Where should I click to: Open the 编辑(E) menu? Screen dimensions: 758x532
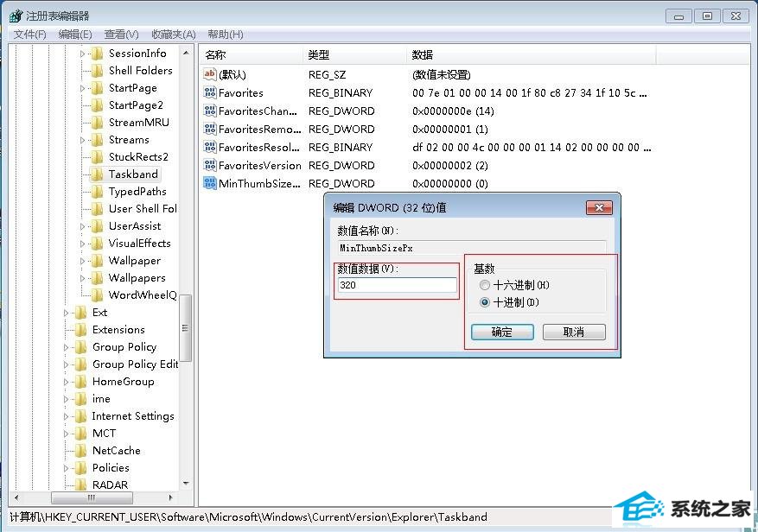(75, 35)
